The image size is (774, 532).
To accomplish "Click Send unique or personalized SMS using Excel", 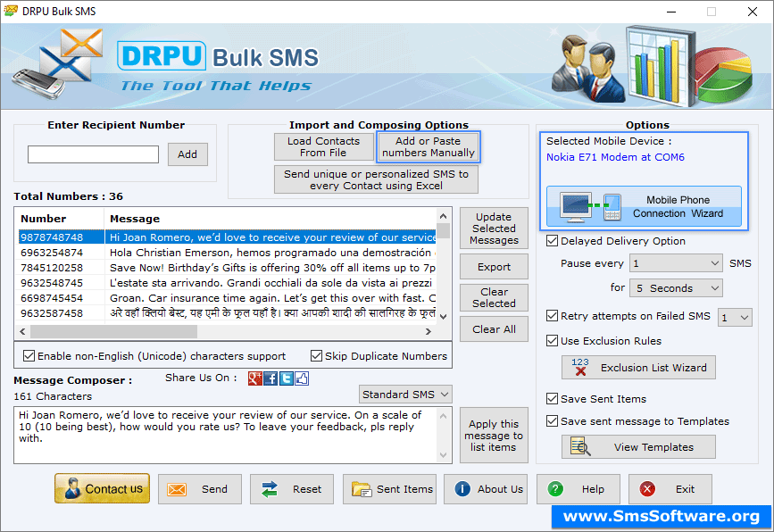I will (376, 179).
